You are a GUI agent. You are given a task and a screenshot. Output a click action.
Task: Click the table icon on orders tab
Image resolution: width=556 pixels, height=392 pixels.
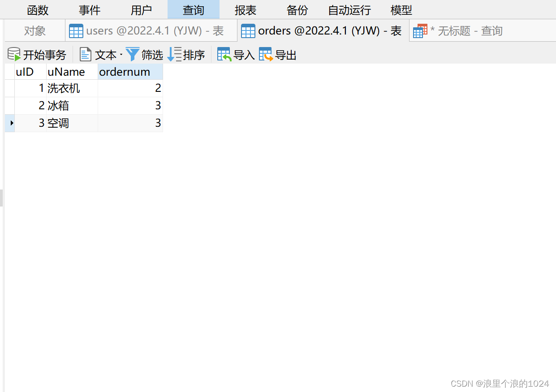point(248,31)
